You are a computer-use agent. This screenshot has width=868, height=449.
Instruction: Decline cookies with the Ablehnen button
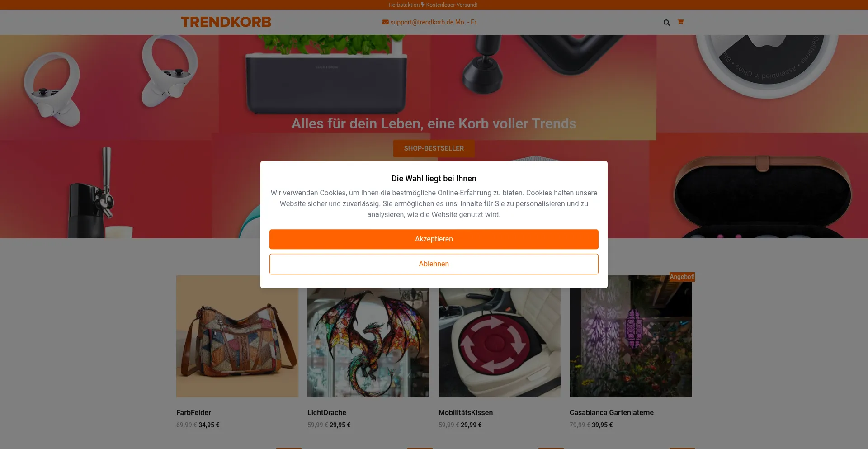coord(434,264)
